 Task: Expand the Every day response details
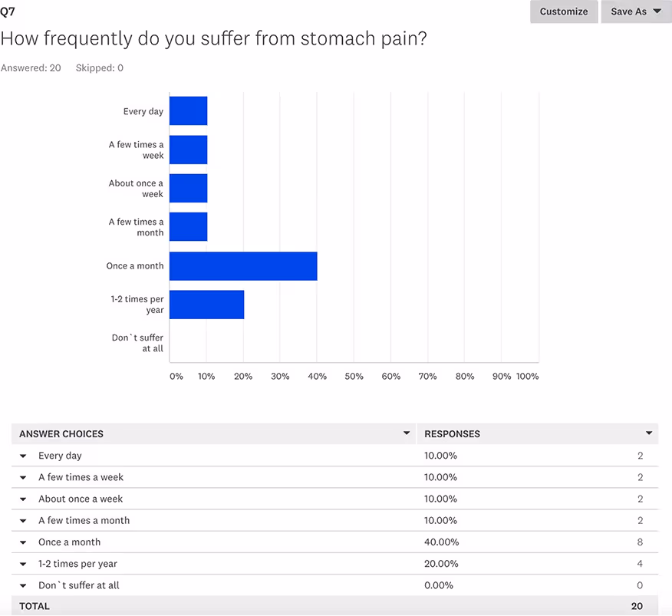(23, 455)
